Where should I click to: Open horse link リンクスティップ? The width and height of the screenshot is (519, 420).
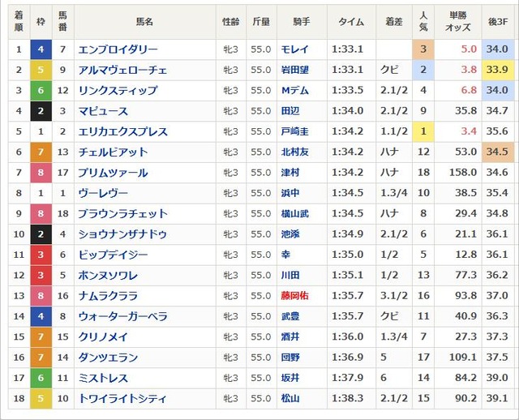[x=118, y=91]
